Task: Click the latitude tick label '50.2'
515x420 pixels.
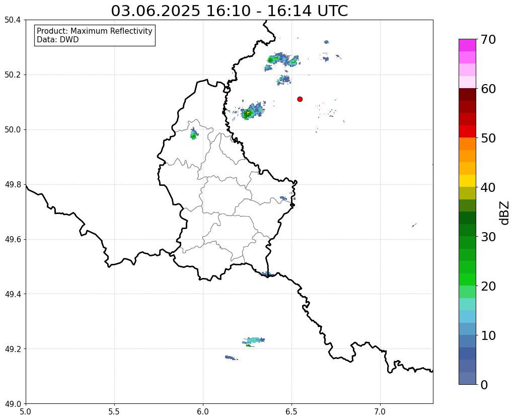Action: pos(13,75)
